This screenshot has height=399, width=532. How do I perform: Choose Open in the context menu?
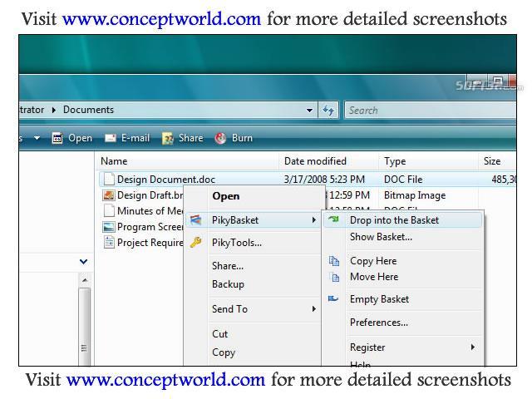tap(225, 196)
